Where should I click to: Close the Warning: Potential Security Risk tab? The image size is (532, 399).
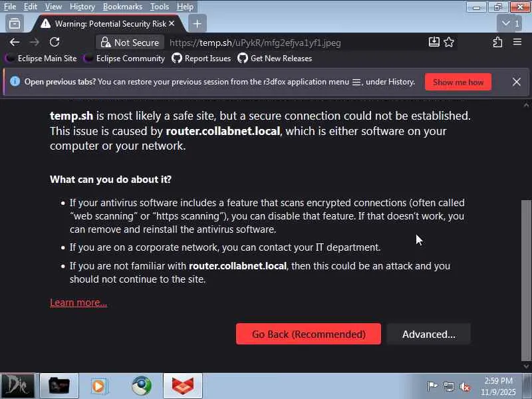(172, 23)
